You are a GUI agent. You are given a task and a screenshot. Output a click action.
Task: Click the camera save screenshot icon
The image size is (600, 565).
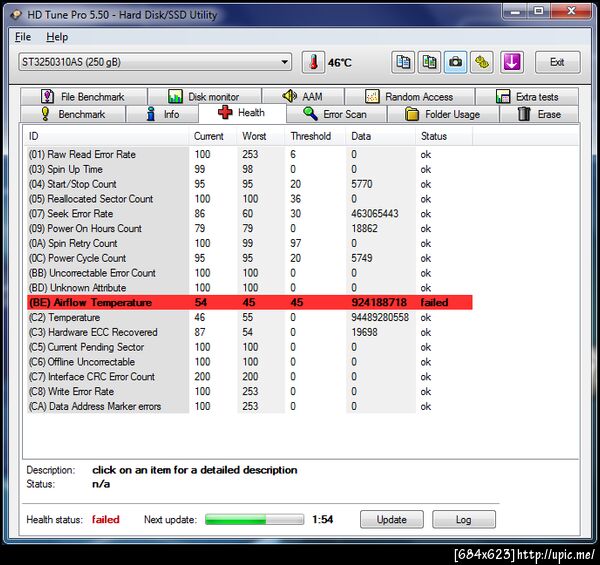[x=455, y=62]
